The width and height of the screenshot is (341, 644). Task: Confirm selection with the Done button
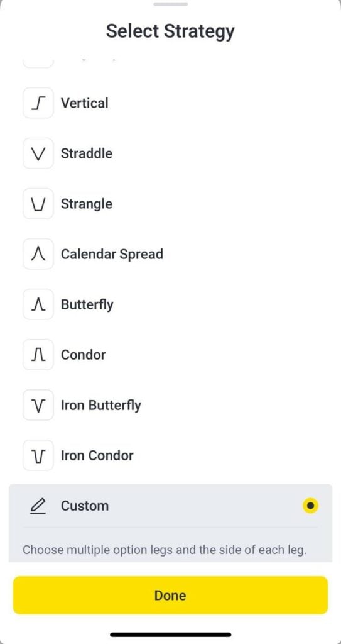[170, 595]
